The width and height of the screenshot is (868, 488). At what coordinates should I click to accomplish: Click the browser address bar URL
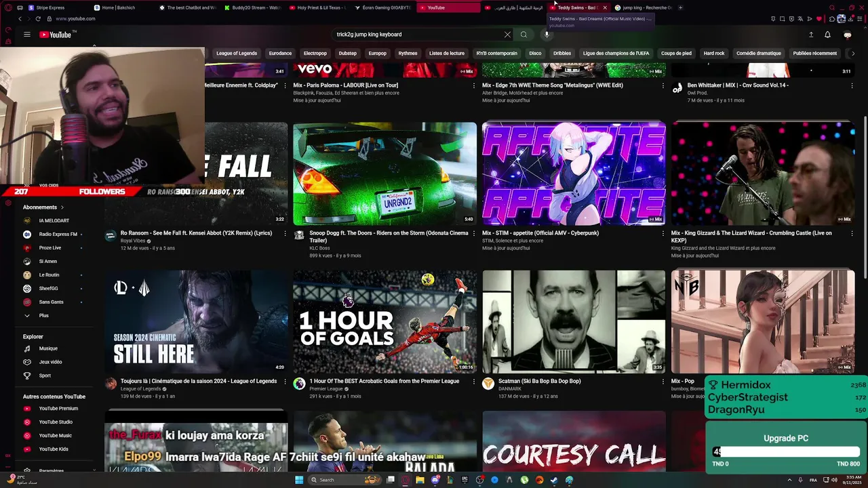[x=75, y=19]
